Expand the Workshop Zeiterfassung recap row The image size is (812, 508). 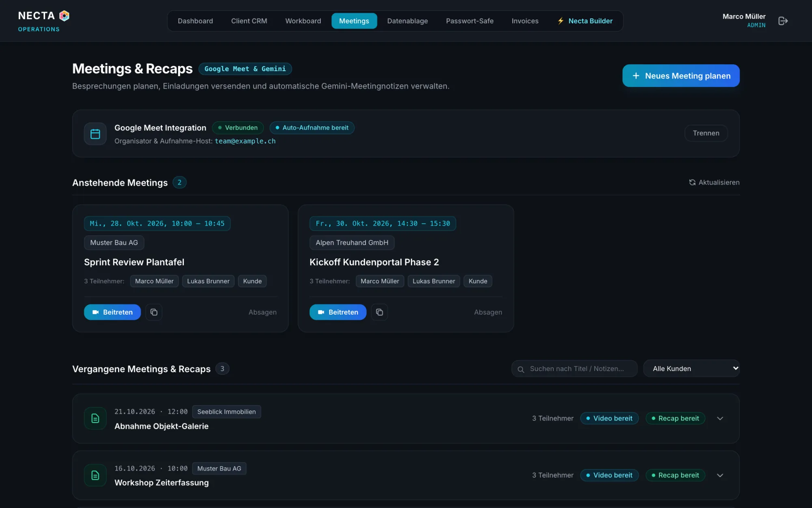720,475
